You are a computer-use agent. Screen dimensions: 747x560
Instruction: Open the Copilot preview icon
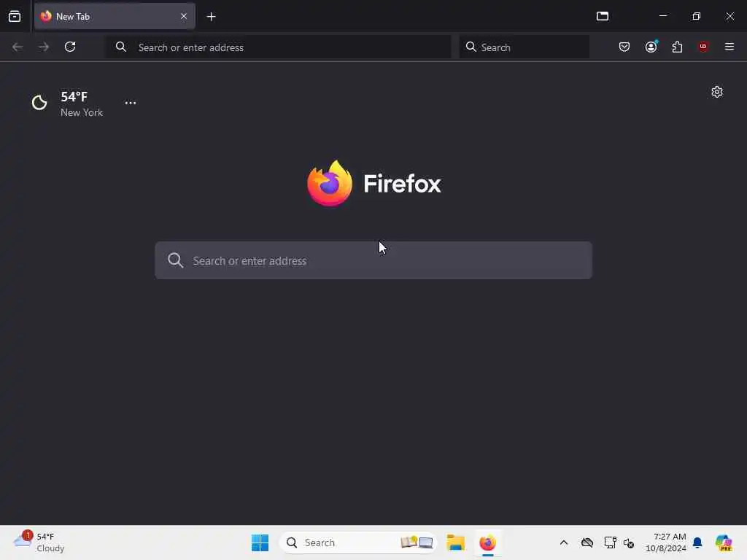[x=724, y=542]
